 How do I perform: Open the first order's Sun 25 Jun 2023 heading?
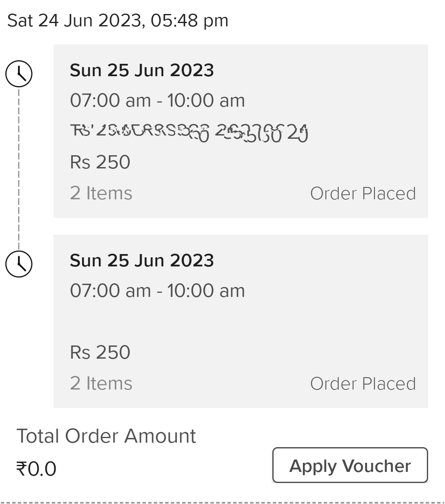coord(142,70)
